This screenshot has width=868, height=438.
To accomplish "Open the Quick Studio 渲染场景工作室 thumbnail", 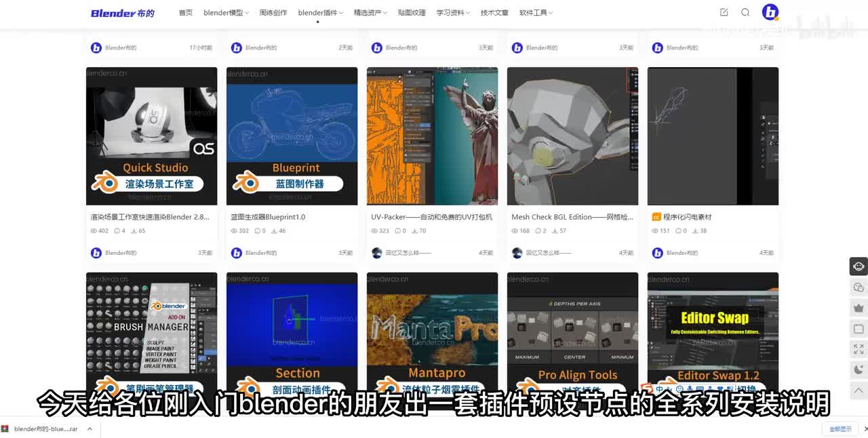I will (152, 136).
